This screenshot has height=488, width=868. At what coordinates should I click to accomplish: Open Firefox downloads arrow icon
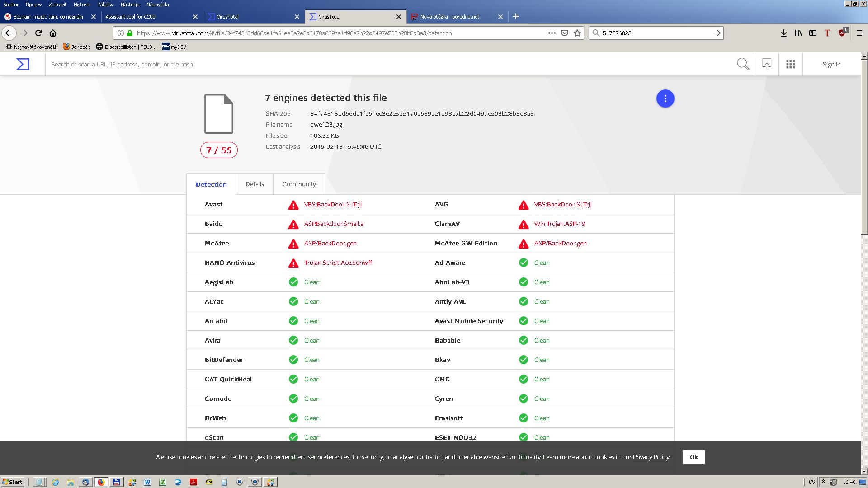[x=784, y=33]
